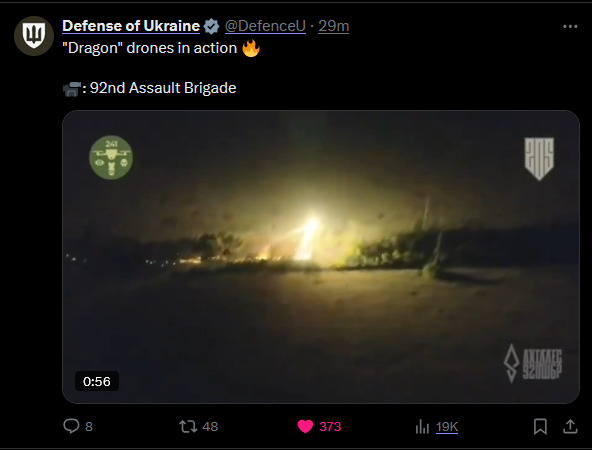Screen dimensions: 592x450
Task: Click the green drone unit emblem in video
Action: 111,157
